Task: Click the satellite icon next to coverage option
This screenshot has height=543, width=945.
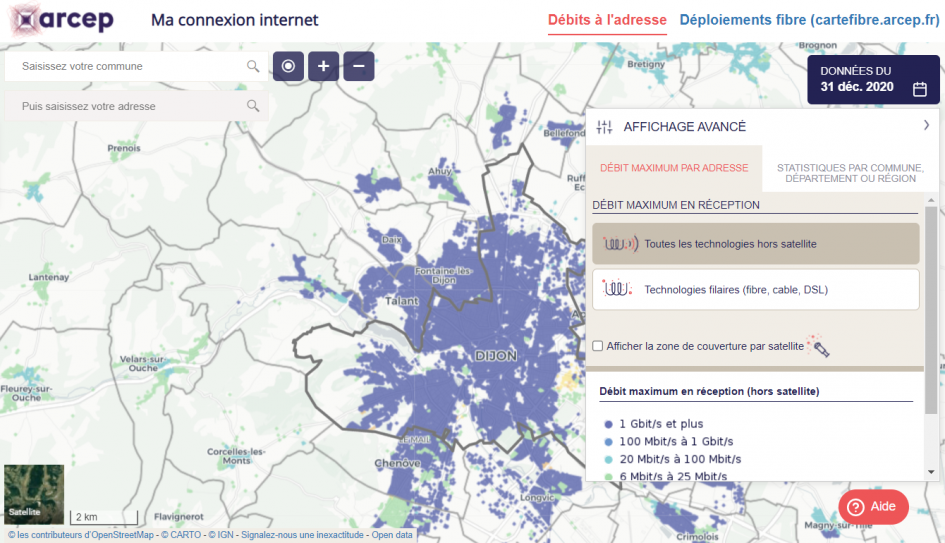Action: click(x=819, y=346)
